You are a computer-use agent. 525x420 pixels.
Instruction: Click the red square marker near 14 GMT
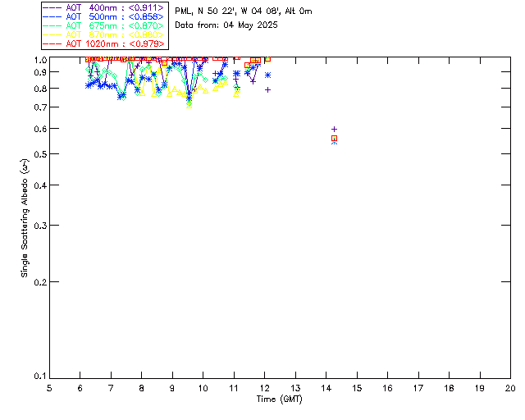tap(334, 139)
